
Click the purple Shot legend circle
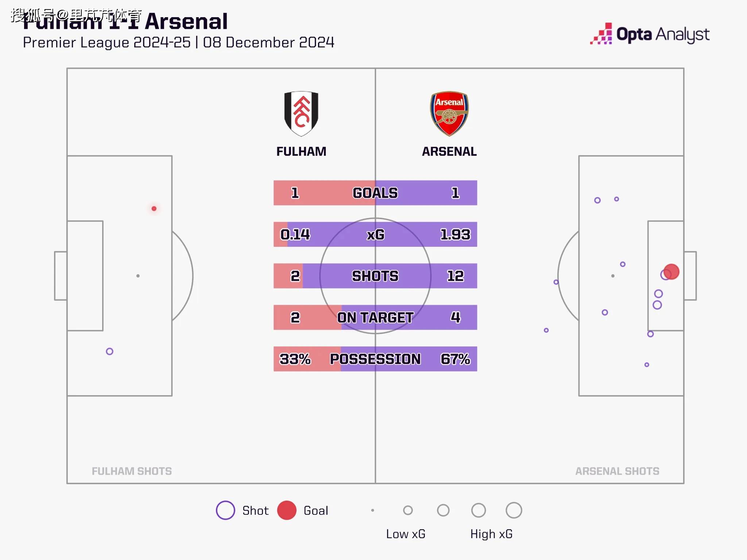225,510
